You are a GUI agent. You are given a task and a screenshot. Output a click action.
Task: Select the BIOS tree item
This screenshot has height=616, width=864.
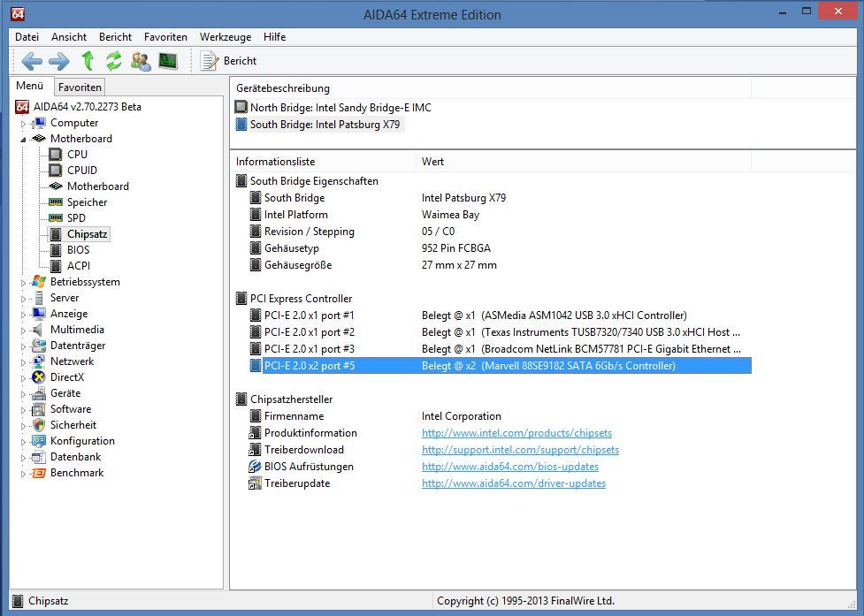78,250
